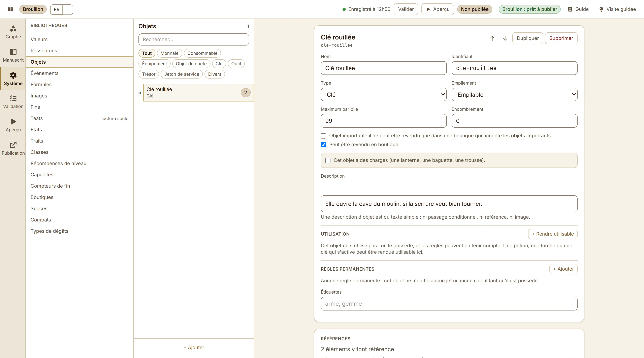Image resolution: width=644 pixels, height=358 pixels.
Task: Select the FR language tab
Action: click(x=57, y=9)
